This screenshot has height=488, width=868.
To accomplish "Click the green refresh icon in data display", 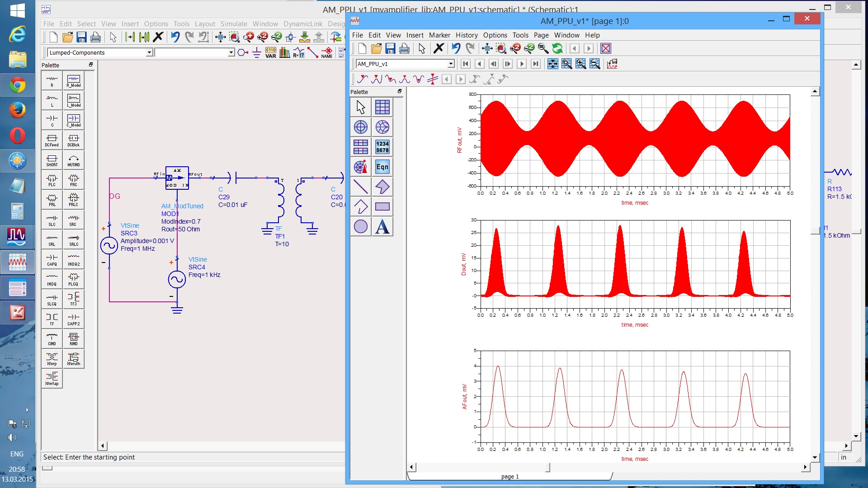I will pyautogui.click(x=557, y=48).
